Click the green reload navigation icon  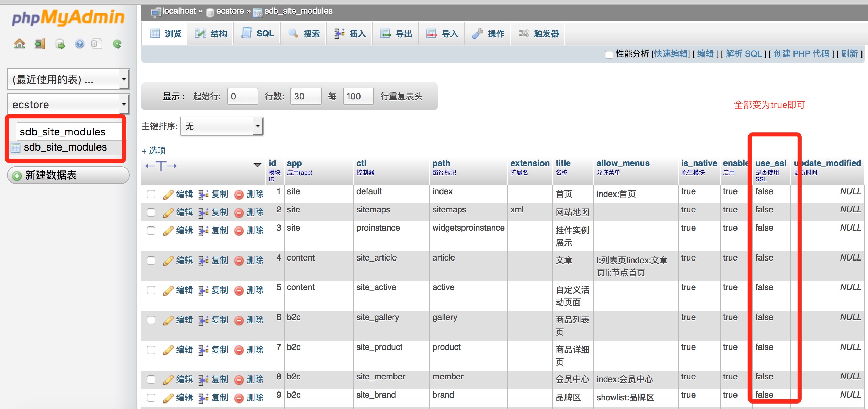(x=117, y=44)
